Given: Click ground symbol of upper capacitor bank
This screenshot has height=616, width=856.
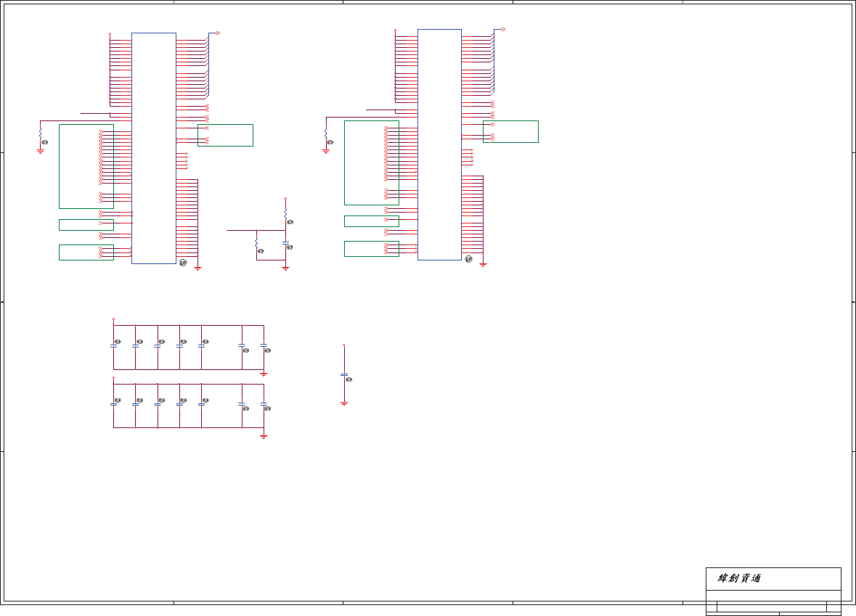Looking at the screenshot, I should coord(264,374).
